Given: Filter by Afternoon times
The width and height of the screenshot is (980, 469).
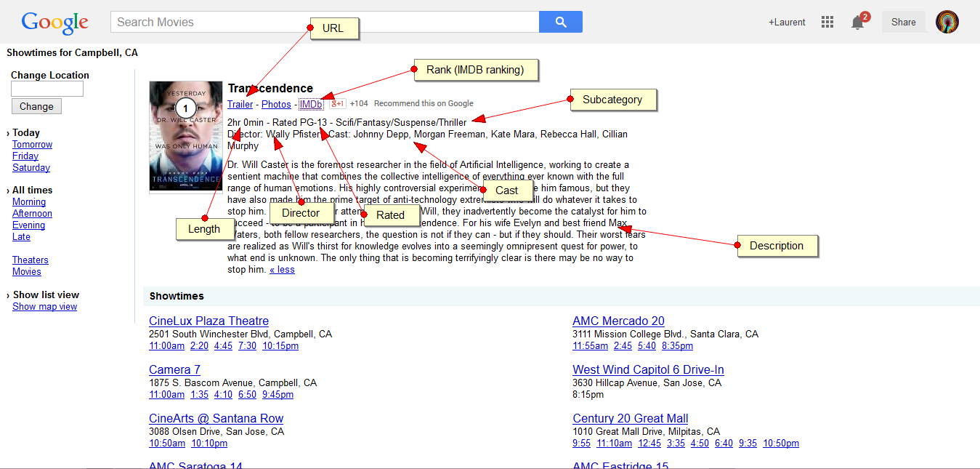Looking at the screenshot, I should 32,214.
